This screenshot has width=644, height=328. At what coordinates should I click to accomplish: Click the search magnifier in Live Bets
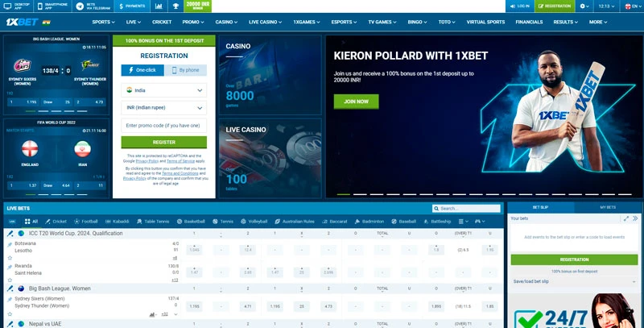coord(436,209)
